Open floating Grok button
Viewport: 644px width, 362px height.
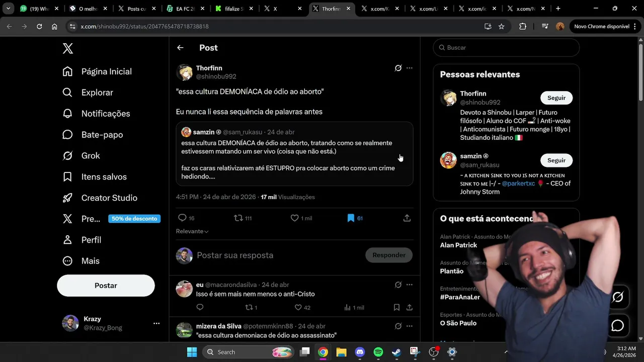pyautogui.click(x=618, y=297)
